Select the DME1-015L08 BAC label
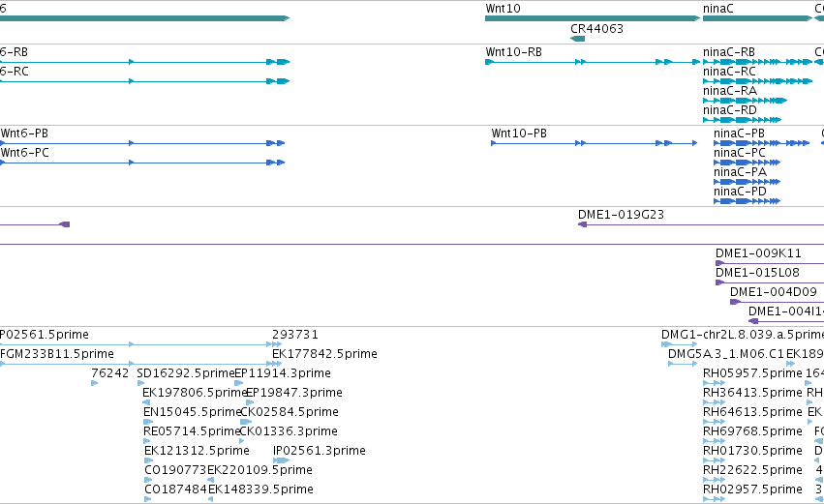The width and height of the screenshot is (824, 504). click(x=757, y=273)
